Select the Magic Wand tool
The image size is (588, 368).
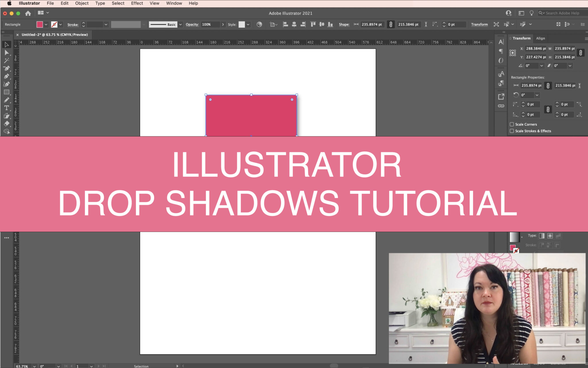point(6,61)
